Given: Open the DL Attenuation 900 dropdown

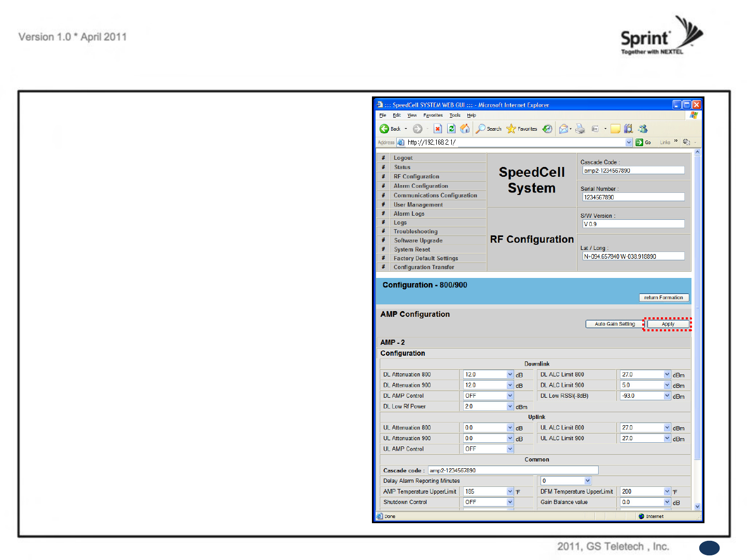Looking at the screenshot, I should 510,385.
